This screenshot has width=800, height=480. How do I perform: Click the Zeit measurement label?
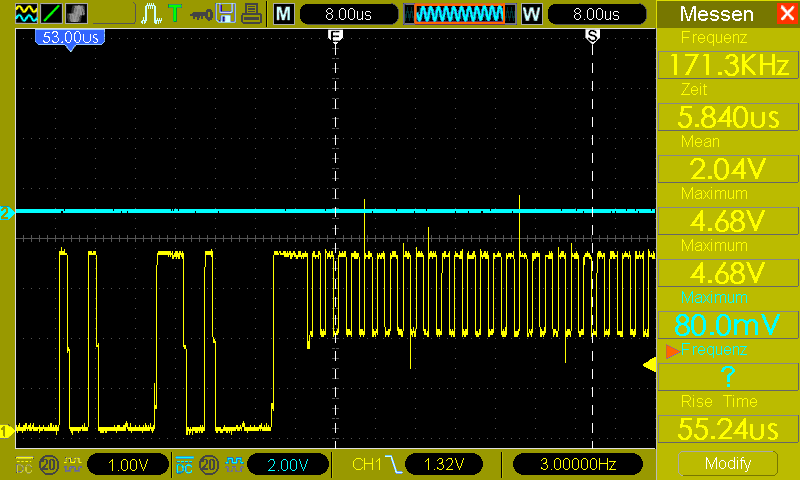coord(694,89)
